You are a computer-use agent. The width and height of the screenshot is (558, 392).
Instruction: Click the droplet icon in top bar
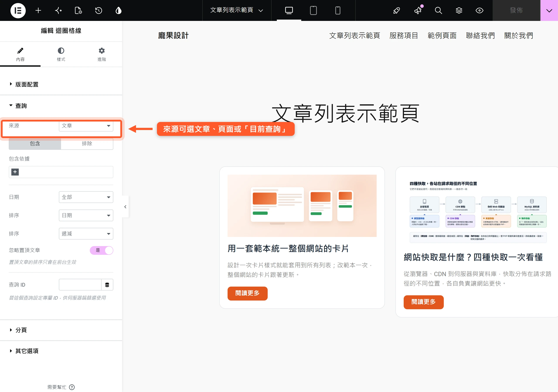118,10
